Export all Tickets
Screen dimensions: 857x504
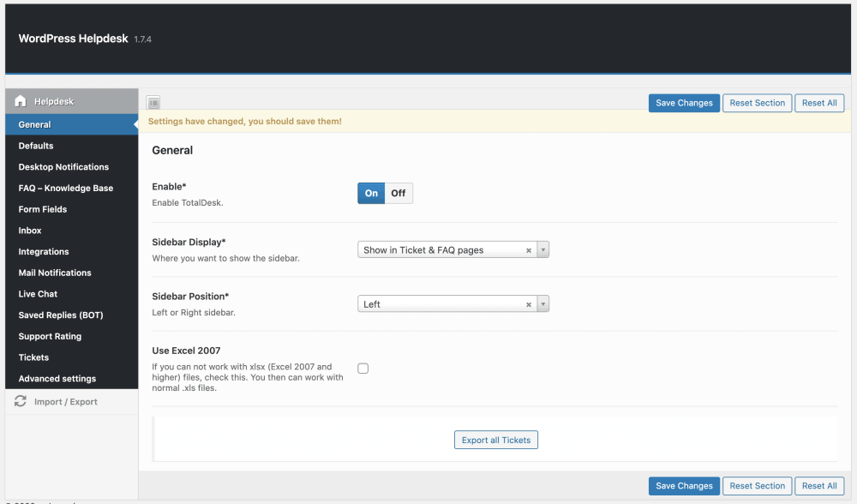(x=495, y=439)
